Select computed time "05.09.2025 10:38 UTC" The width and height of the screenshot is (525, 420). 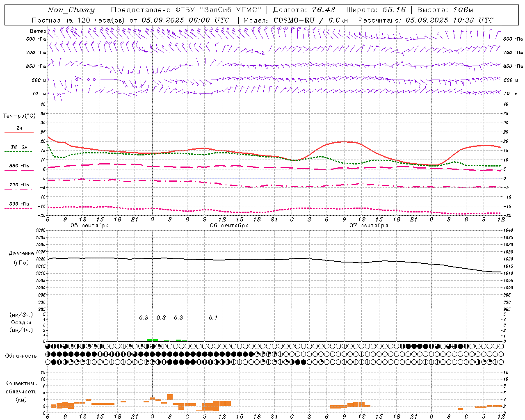coord(449,20)
